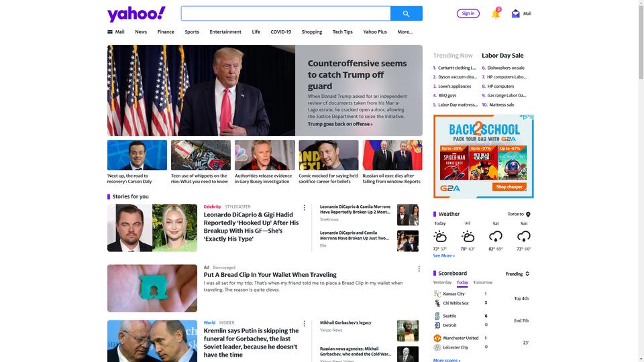Open options menu for DiCaprio Hadid story
Viewport: 644px width, 362px height.
[x=305, y=208]
